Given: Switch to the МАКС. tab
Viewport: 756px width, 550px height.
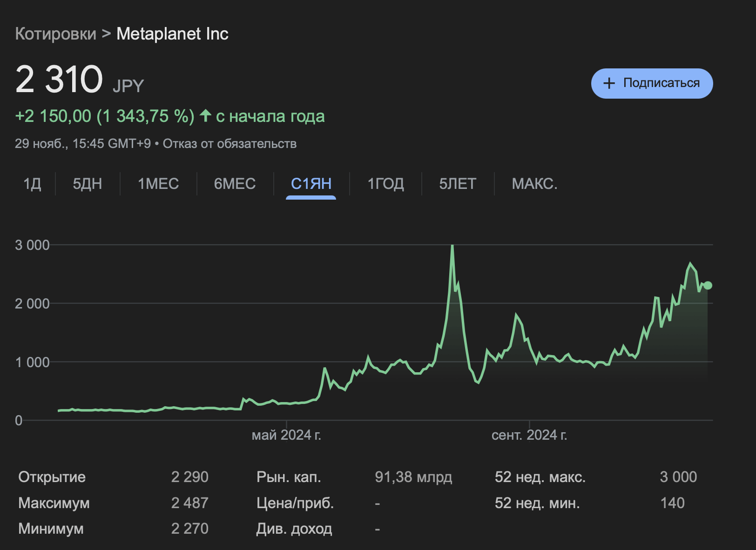Looking at the screenshot, I should click(x=534, y=184).
